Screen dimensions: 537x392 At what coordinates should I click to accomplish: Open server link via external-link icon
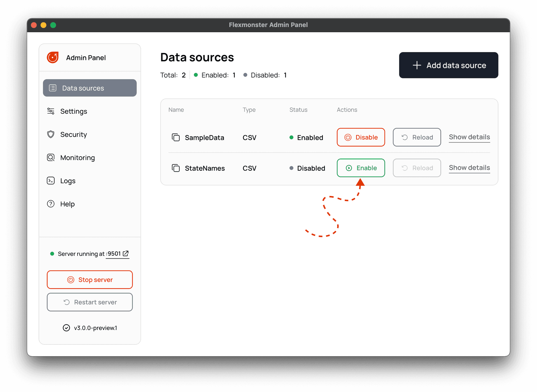point(126,254)
